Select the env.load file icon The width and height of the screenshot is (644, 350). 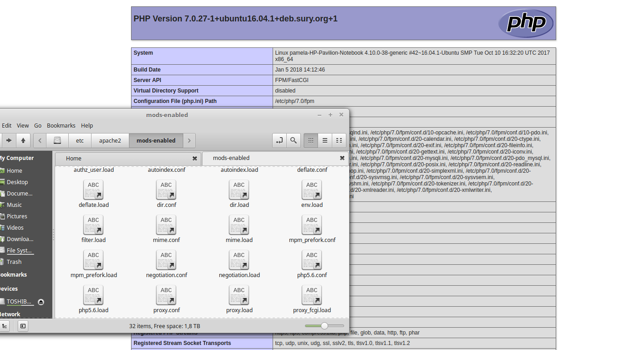click(312, 190)
